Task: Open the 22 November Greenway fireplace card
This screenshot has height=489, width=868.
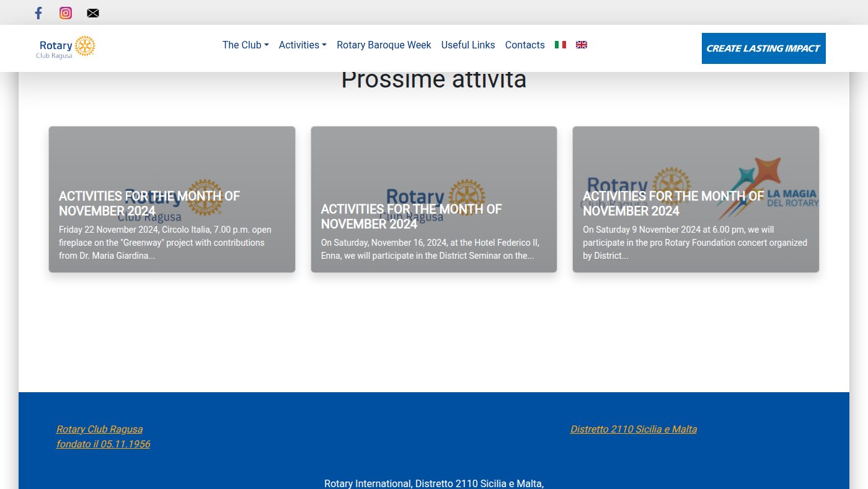Action: point(172,199)
